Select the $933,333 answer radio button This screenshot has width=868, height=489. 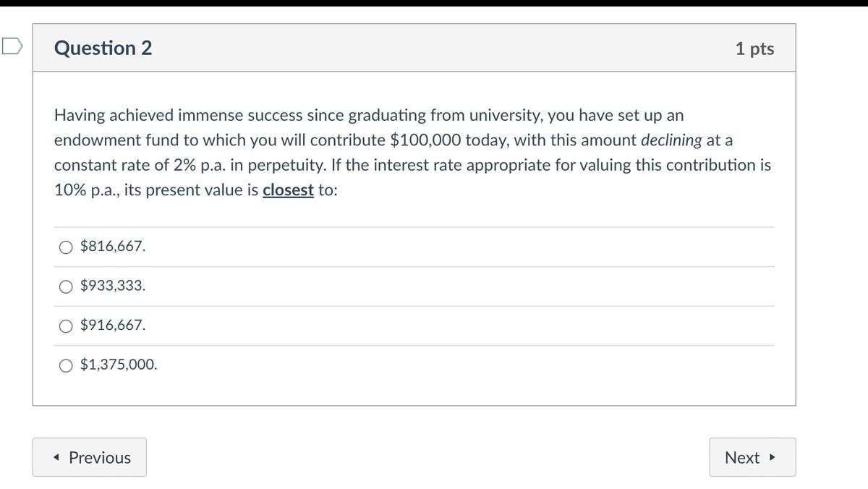pos(64,286)
